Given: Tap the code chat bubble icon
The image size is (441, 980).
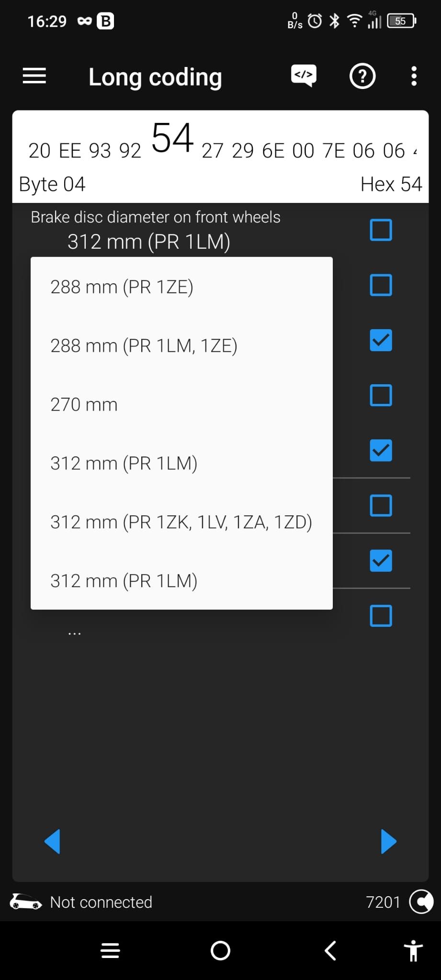Looking at the screenshot, I should click(x=304, y=76).
